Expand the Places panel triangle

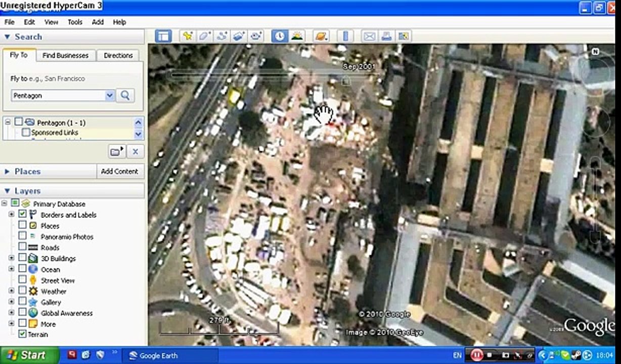tap(7, 171)
